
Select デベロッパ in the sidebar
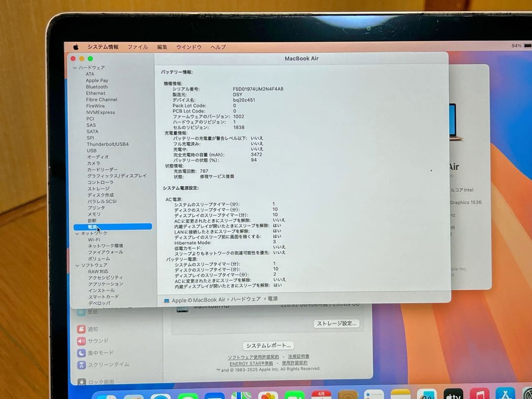(x=100, y=303)
